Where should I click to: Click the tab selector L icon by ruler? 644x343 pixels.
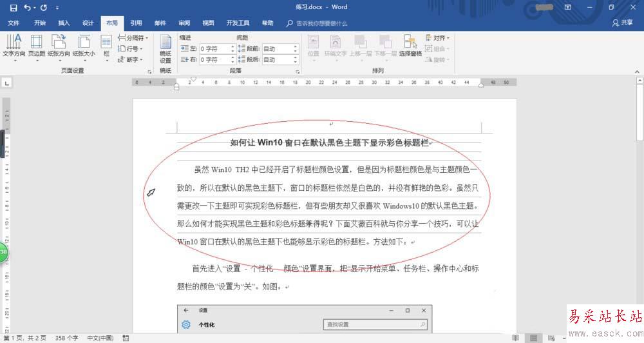[6, 83]
